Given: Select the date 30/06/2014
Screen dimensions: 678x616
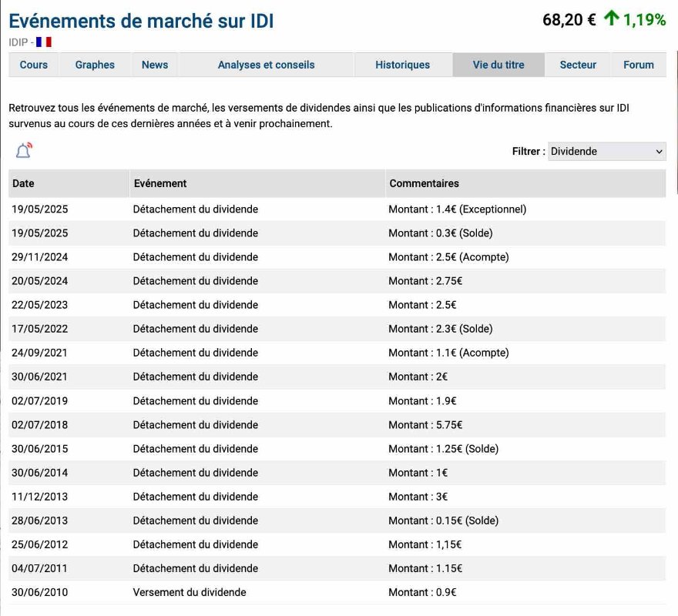Looking at the screenshot, I should tap(40, 473).
